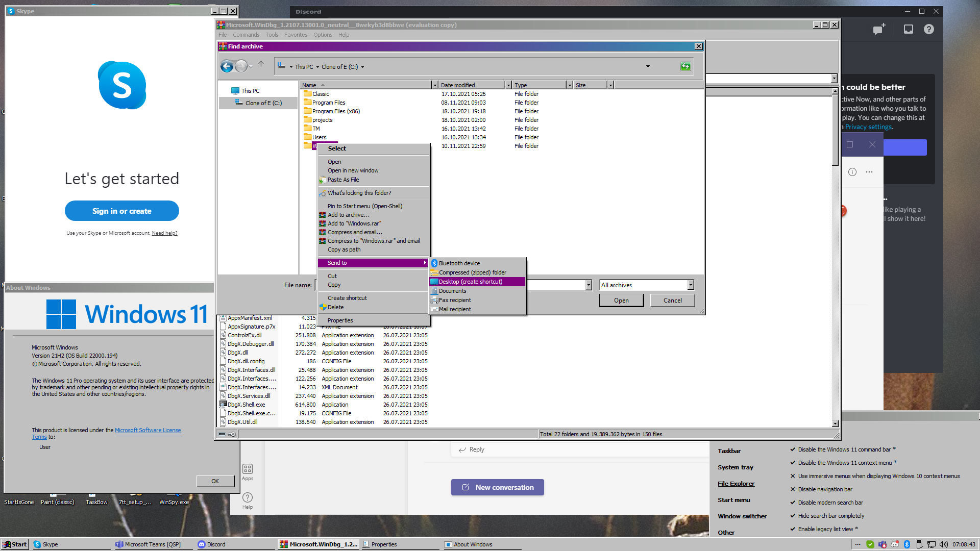Image resolution: width=980 pixels, height=551 pixels.
Task: Click the Bluetooth icon in the system tray
Action: coord(908,544)
